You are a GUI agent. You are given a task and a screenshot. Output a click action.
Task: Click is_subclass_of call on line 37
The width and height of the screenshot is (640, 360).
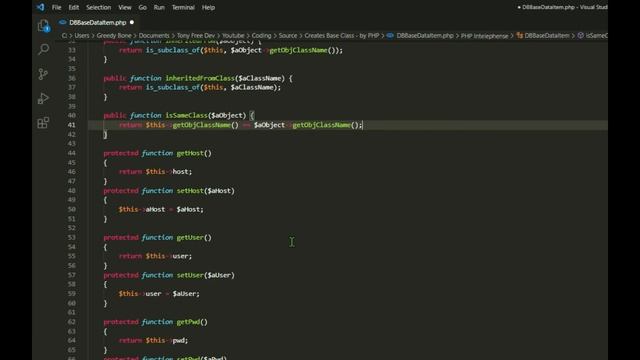point(173,87)
